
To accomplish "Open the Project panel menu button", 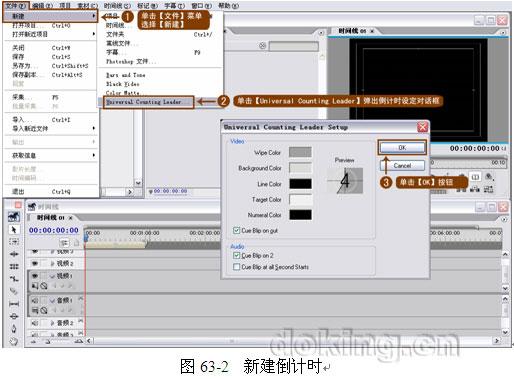I will (321, 32).
